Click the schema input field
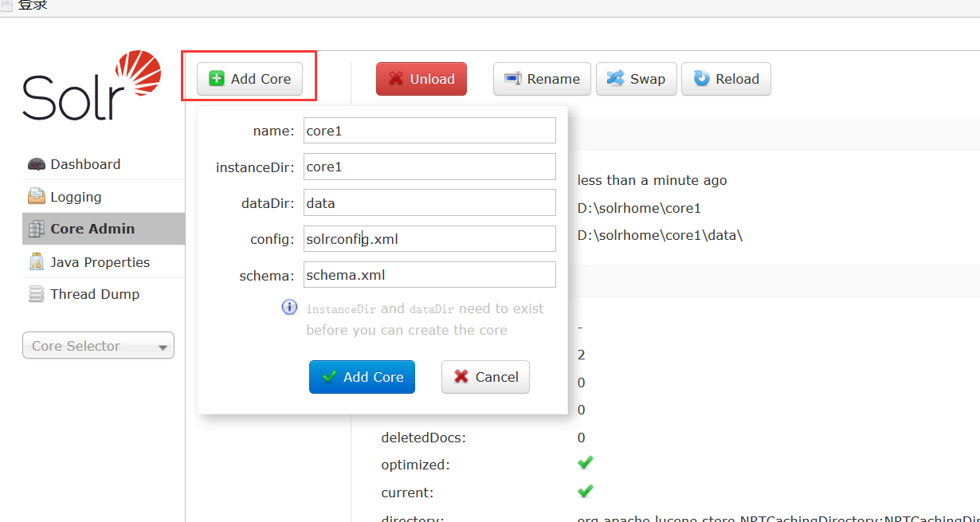Image resolution: width=980 pixels, height=522 pixels. point(429,275)
